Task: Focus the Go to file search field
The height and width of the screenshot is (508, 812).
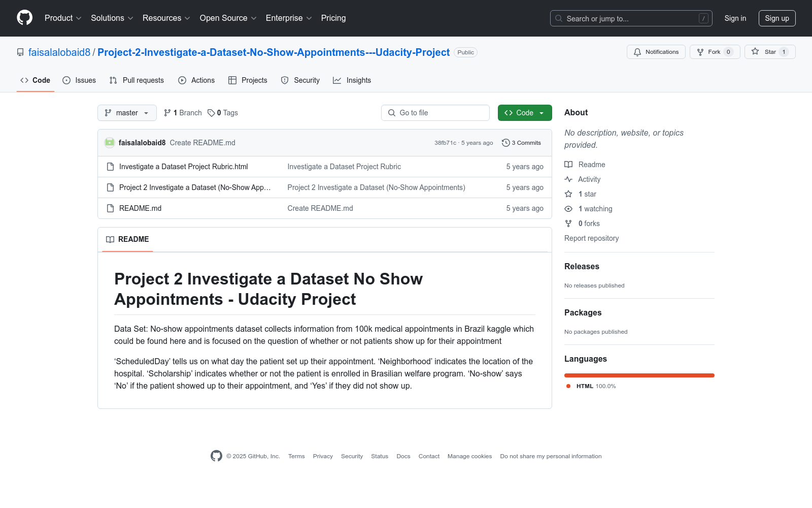Action: pyautogui.click(x=435, y=113)
